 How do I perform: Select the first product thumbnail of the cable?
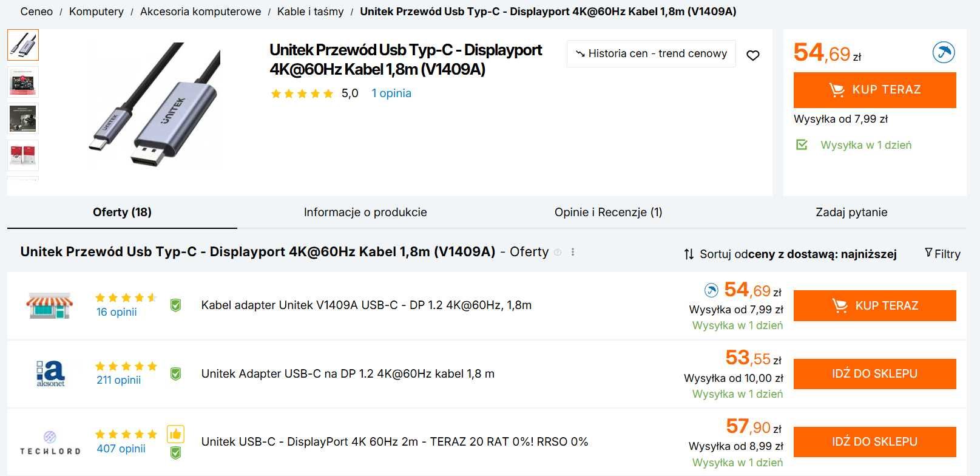click(x=23, y=45)
